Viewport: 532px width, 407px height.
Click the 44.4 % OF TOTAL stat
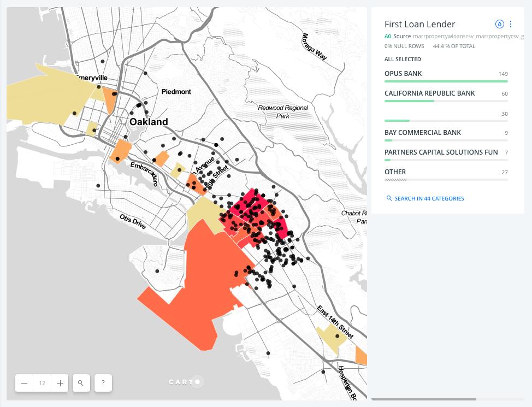point(454,46)
